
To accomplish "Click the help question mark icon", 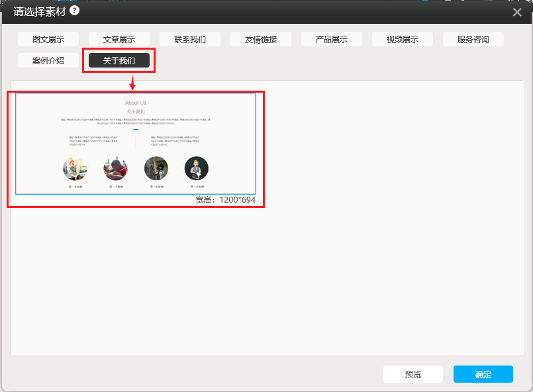I will coord(75,11).
